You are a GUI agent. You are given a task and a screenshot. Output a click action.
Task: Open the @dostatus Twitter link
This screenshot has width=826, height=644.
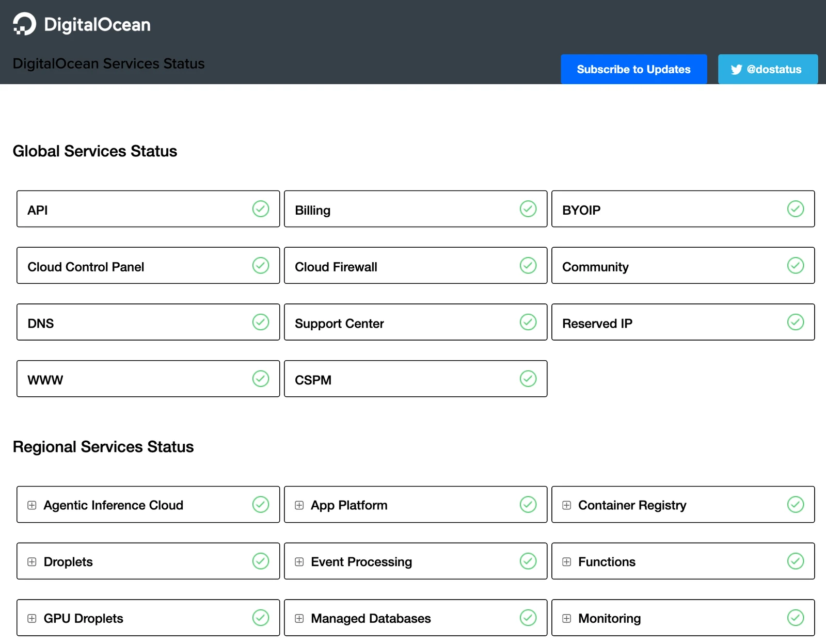[768, 69]
